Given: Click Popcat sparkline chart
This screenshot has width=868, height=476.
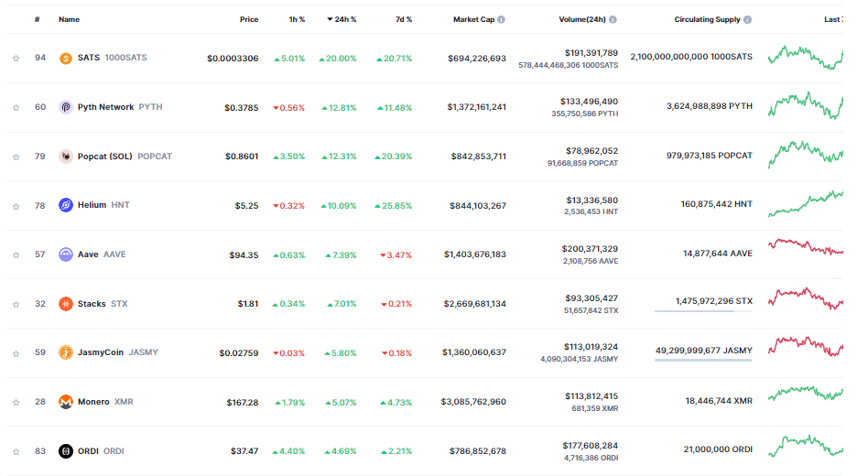Looking at the screenshot, I should (x=806, y=154).
